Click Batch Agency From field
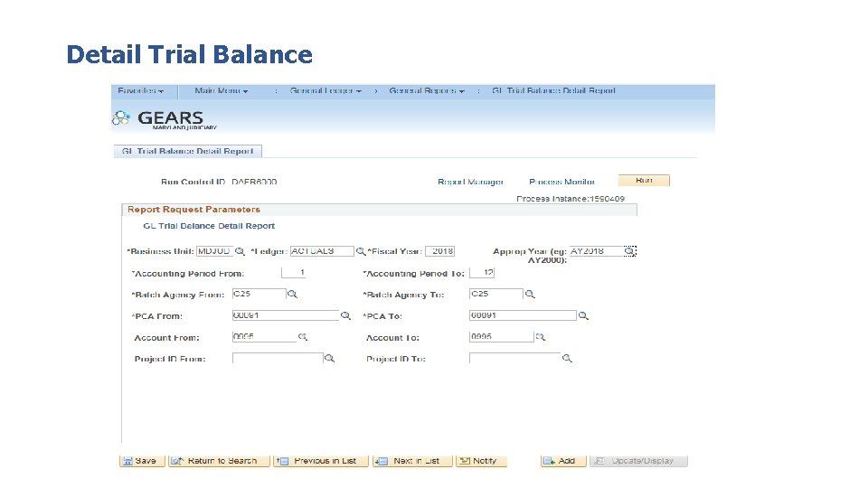868x488 pixels. pos(259,295)
